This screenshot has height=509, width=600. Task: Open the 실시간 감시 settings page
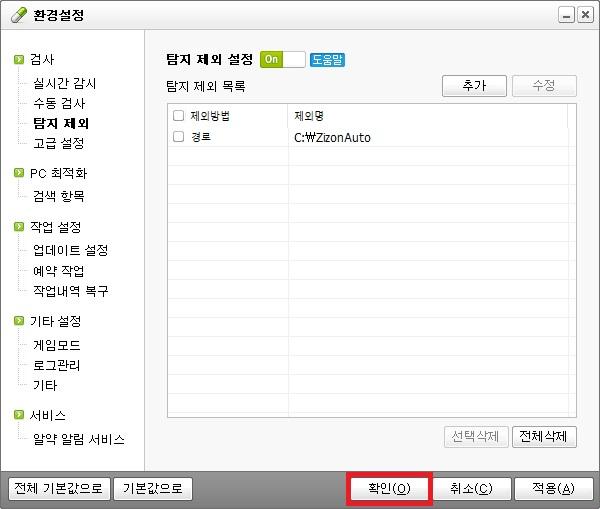point(65,84)
